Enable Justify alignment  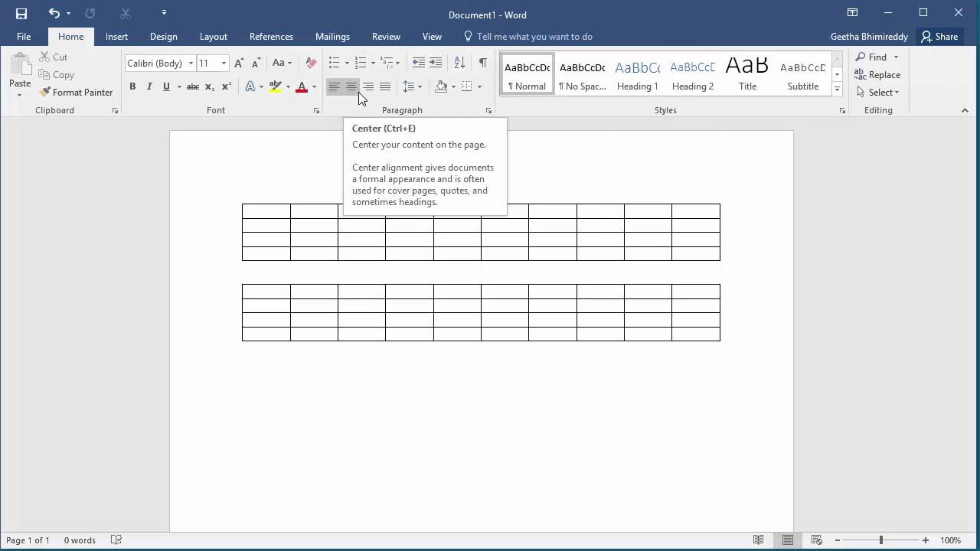[x=385, y=86]
